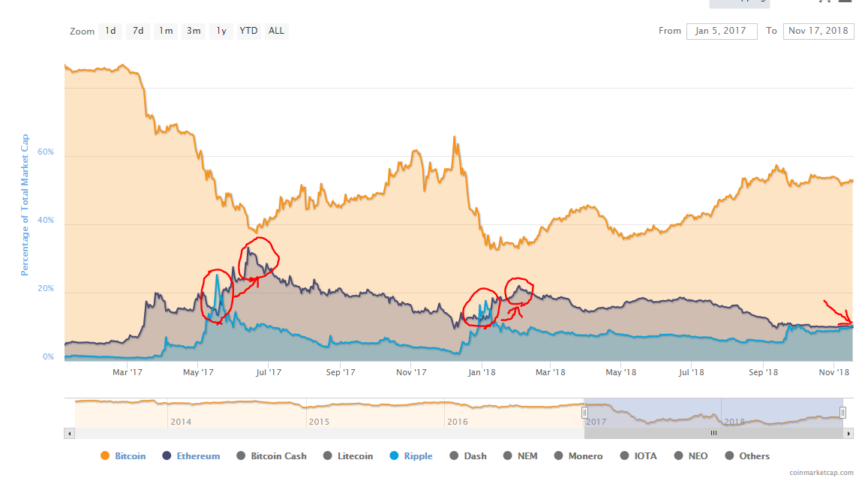This screenshot has height=484, width=868.
Task: Show ALL time range
Action: coord(276,31)
